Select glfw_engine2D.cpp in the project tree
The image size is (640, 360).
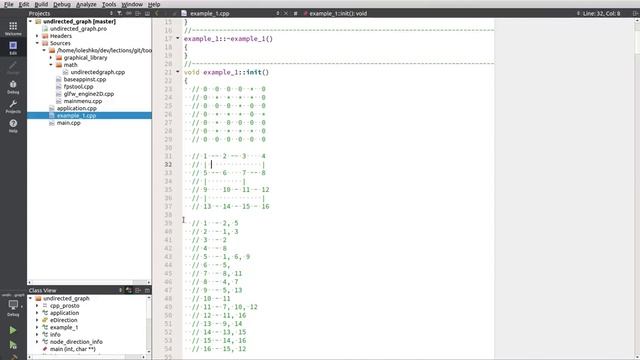(89, 94)
